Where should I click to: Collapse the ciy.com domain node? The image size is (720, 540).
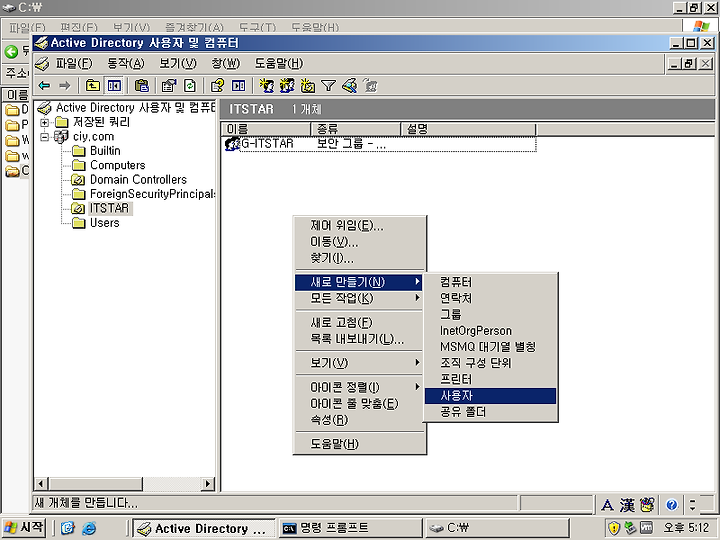(45, 137)
